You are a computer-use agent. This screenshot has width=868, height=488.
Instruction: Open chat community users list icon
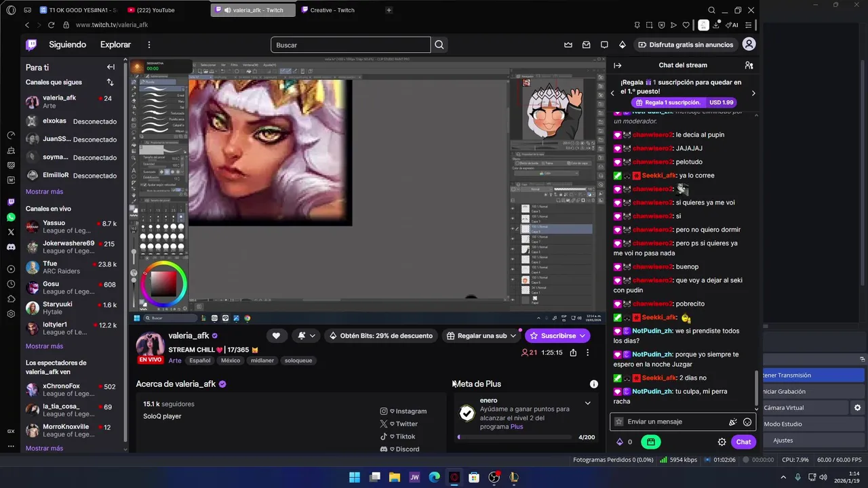749,65
